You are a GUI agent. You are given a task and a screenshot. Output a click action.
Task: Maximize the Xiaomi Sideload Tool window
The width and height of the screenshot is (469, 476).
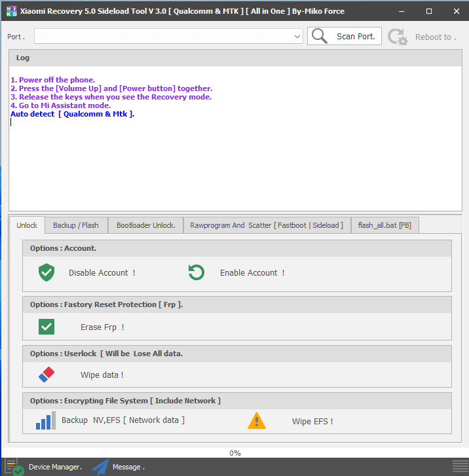coord(429,11)
